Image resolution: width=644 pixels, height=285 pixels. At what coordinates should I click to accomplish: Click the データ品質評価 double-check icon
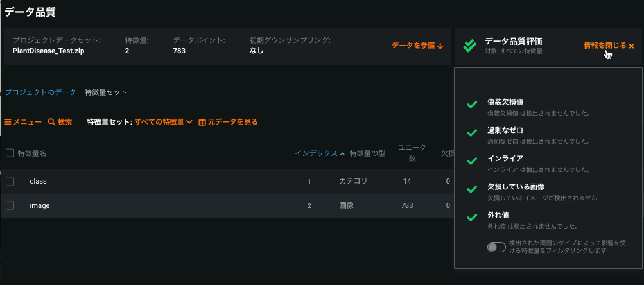[x=469, y=45]
